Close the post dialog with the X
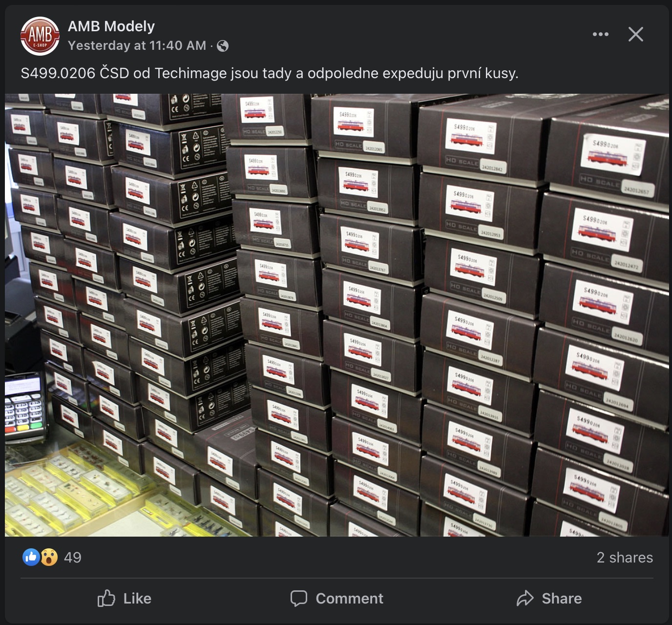 (635, 34)
